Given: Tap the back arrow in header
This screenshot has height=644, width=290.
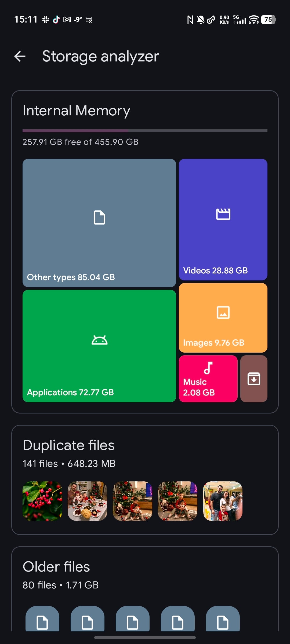Looking at the screenshot, I should point(20,56).
